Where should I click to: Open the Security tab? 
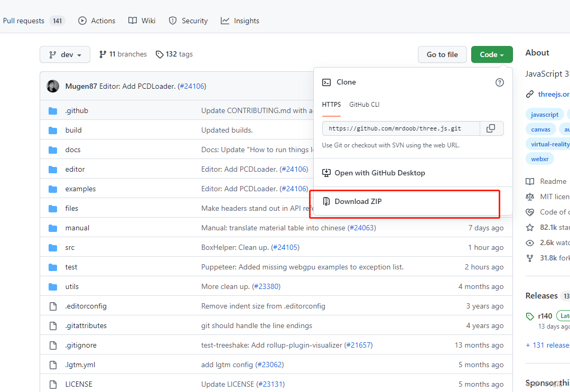(188, 21)
